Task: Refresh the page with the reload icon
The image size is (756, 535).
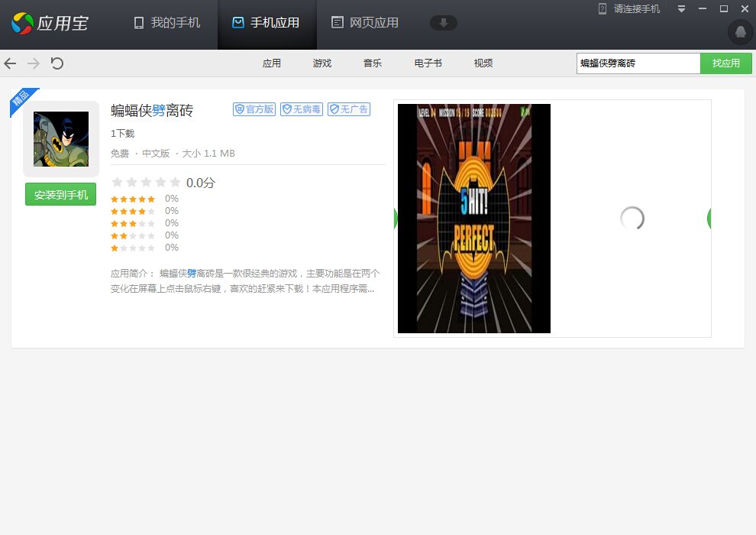Action: click(57, 63)
